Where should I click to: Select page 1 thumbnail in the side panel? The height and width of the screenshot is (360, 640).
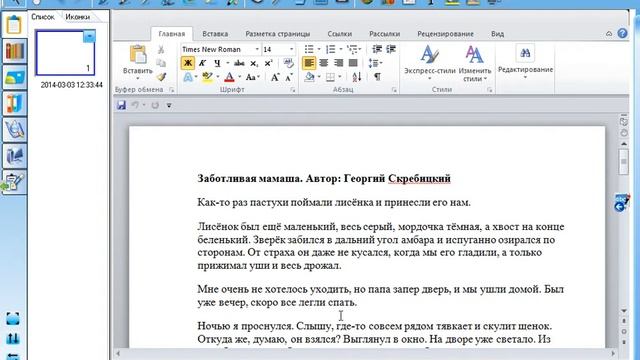[65, 53]
